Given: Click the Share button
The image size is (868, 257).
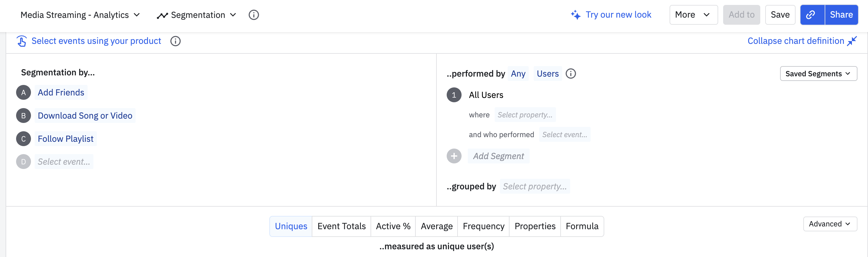Looking at the screenshot, I should click(x=841, y=15).
